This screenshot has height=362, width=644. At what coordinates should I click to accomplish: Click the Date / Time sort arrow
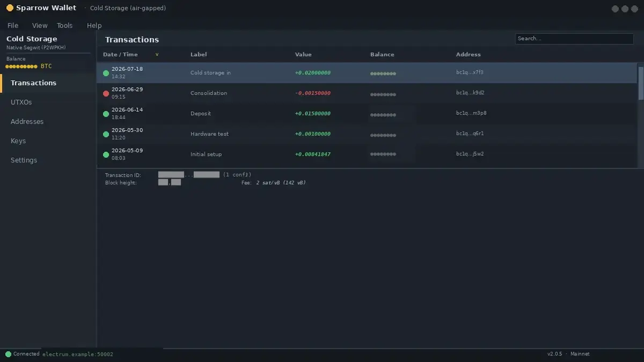click(157, 55)
